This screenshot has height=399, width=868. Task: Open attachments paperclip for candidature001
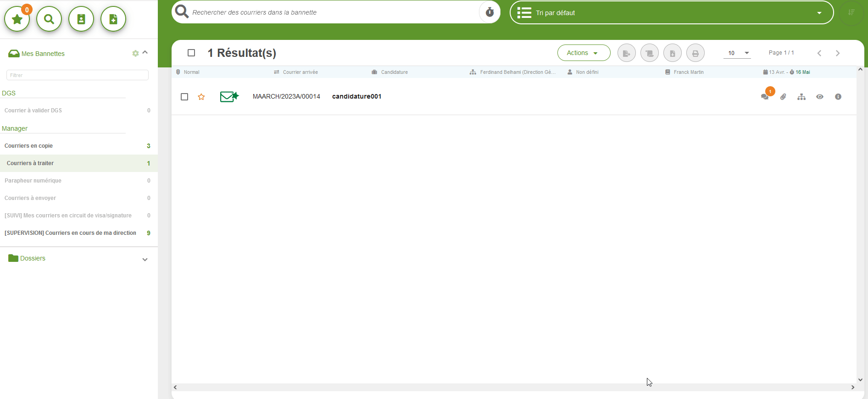coord(783,97)
